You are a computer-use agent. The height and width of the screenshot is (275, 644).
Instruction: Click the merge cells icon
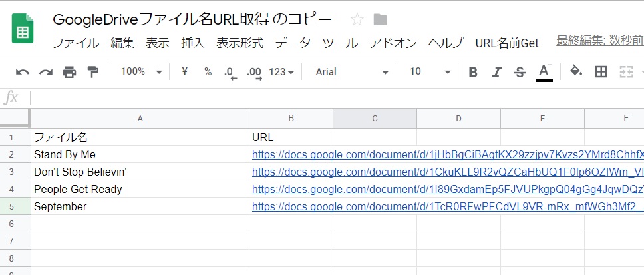(626, 72)
